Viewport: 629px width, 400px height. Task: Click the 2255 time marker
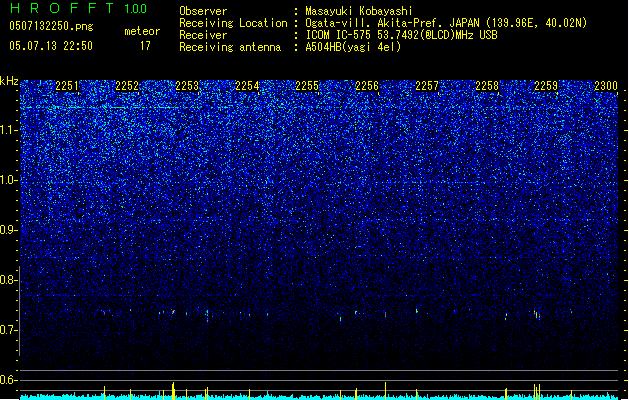pos(307,86)
